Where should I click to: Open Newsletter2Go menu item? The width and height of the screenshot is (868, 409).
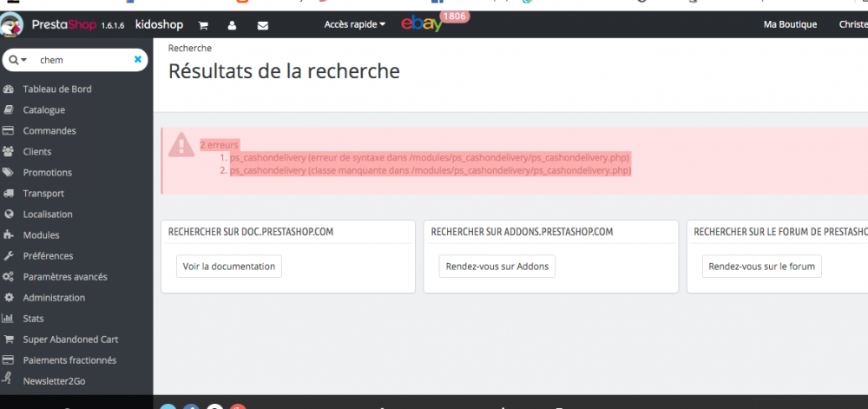click(x=54, y=381)
